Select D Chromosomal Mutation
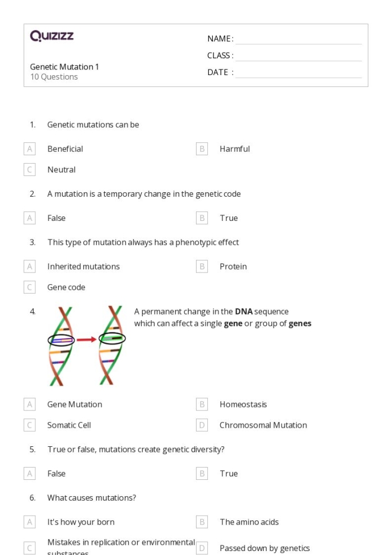Viewport: 392px width, 555px height. pos(202,425)
